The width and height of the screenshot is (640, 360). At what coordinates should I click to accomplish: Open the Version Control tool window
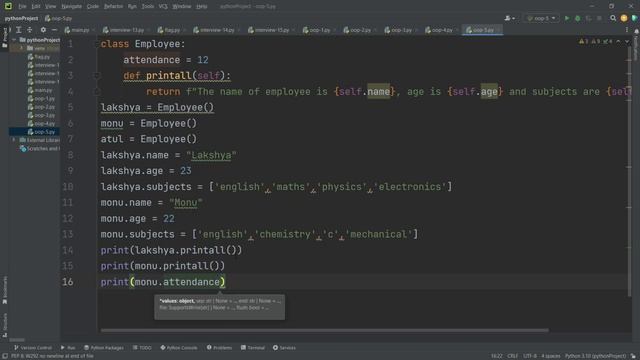(33, 348)
